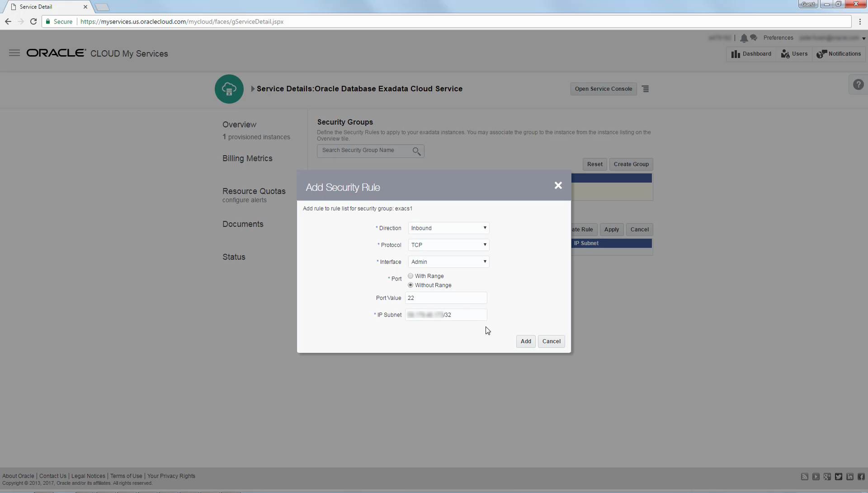Screen dimensions: 868x493
Task: Open the Direction dropdown
Action: tap(448, 228)
